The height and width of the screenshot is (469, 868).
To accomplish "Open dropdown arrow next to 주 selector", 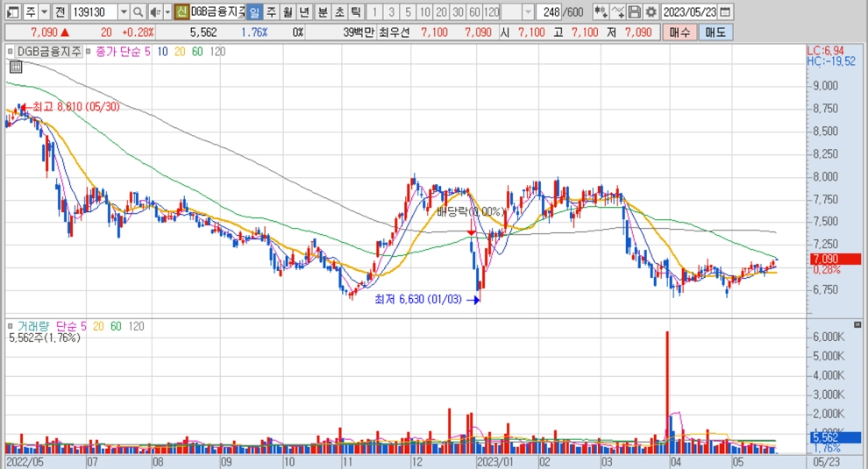I will [x=44, y=12].
